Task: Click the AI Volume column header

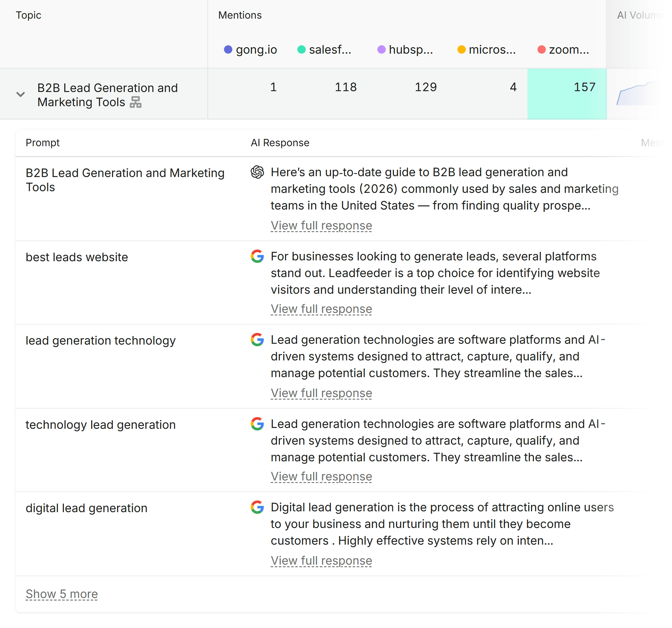Action: click(x=641, y=15)
